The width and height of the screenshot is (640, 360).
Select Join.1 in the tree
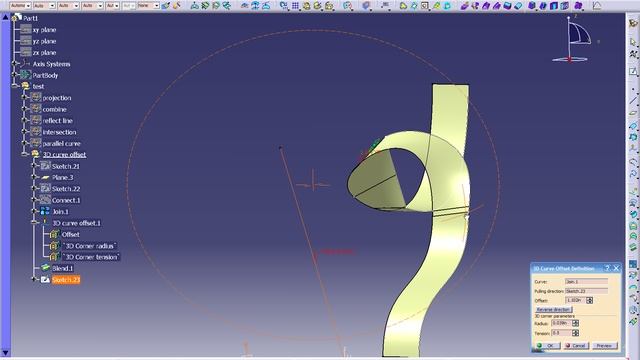[x=60, y=211]
